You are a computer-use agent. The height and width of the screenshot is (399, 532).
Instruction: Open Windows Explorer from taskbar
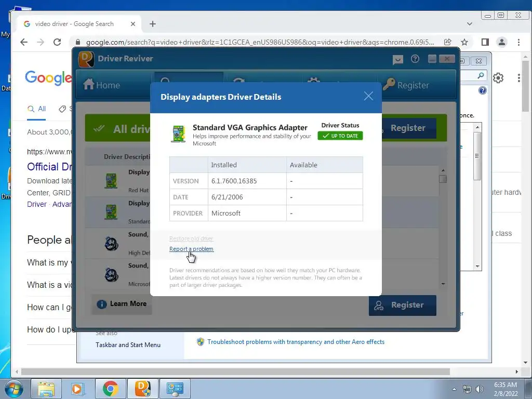tap(46, 389)
